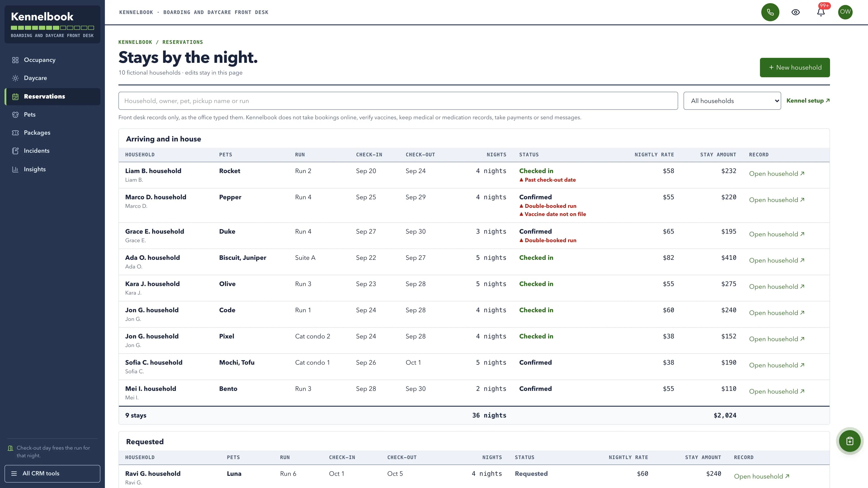Click the Incidents note icon in sidebar
Screen dimensions: 868x488
click(x=15, y=151)
